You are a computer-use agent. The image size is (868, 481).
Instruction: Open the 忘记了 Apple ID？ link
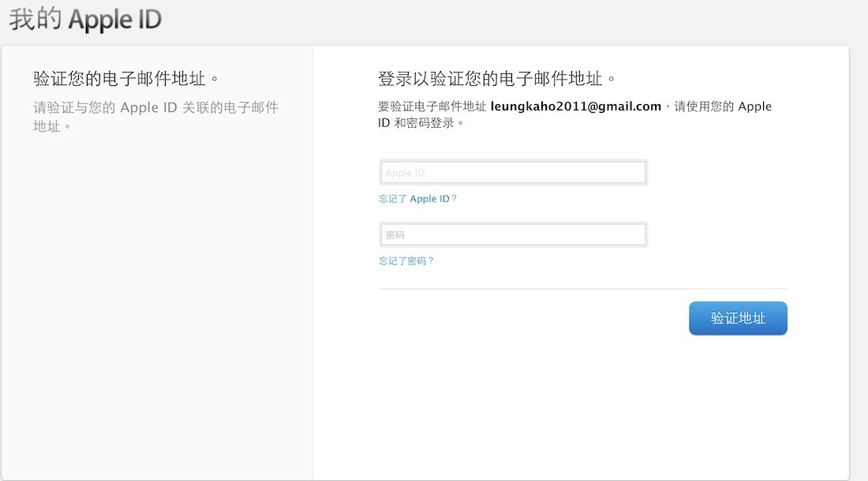click(417, 199)
